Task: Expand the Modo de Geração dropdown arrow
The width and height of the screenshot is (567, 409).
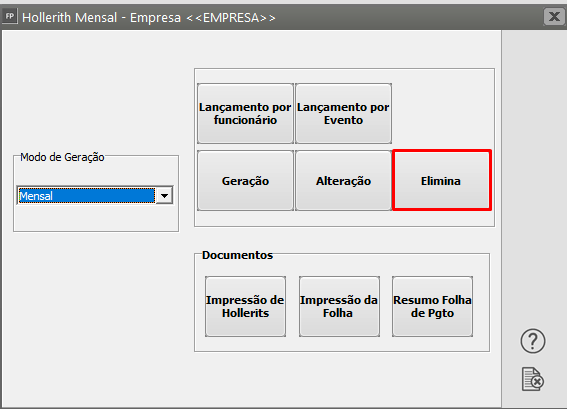Action: pyautogui.click(x=165, y=196)
